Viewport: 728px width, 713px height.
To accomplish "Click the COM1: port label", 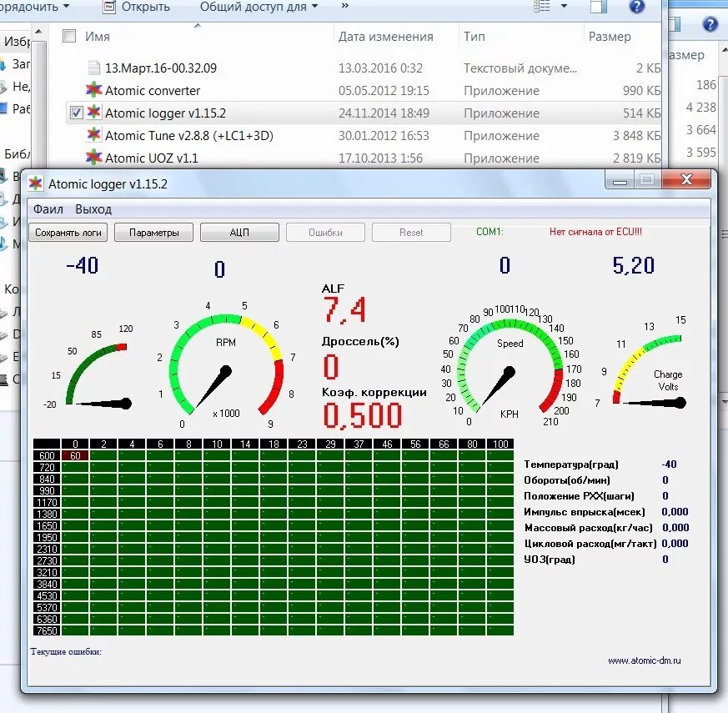I will coord(490,232).
